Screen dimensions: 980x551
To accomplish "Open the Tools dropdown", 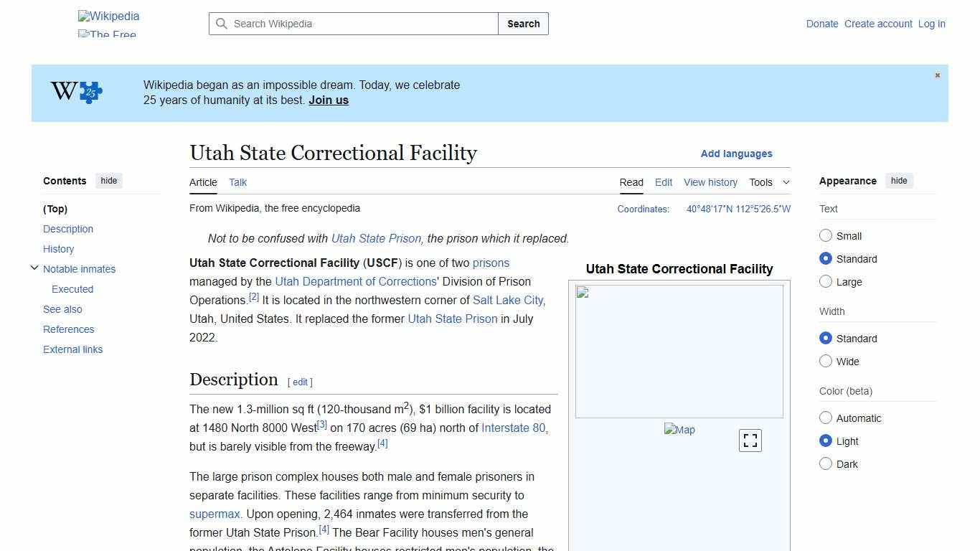I will pyautogui.click(x=769, y=182).
